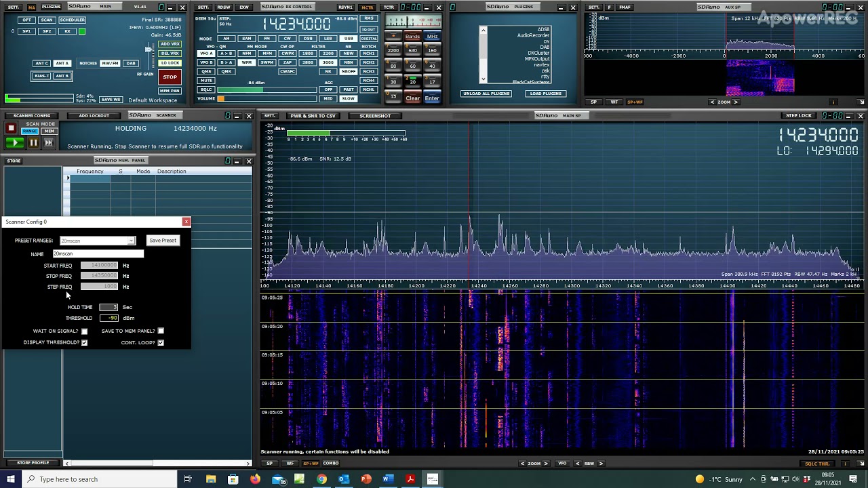Screen dimensions: 868x488
Task: Click LOAD PLUGINS button
Action: (x=545, y=94)
